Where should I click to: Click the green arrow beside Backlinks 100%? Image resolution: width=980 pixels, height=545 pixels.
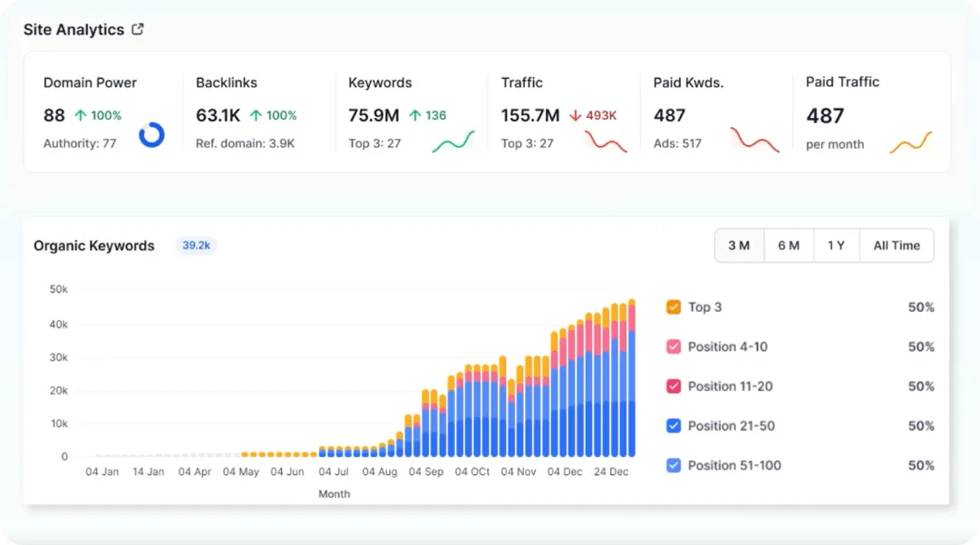256,115
